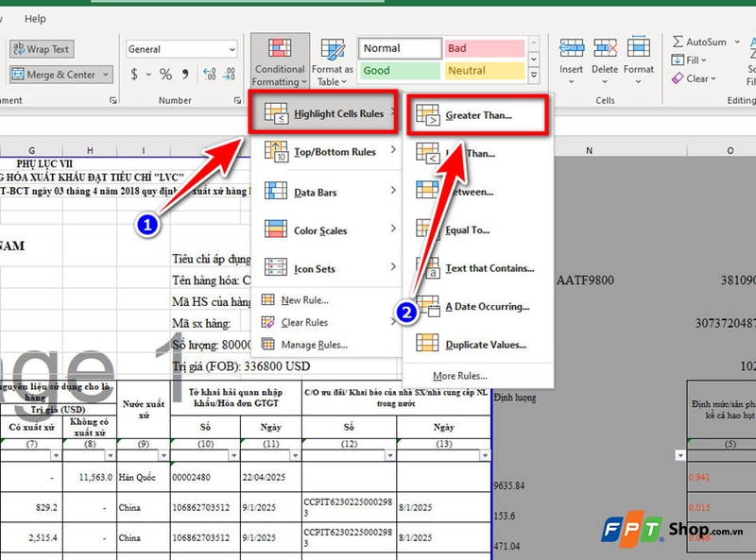Choose Text that Contains rule
This screenshot has height=560, width=756.
click(478, 268)
